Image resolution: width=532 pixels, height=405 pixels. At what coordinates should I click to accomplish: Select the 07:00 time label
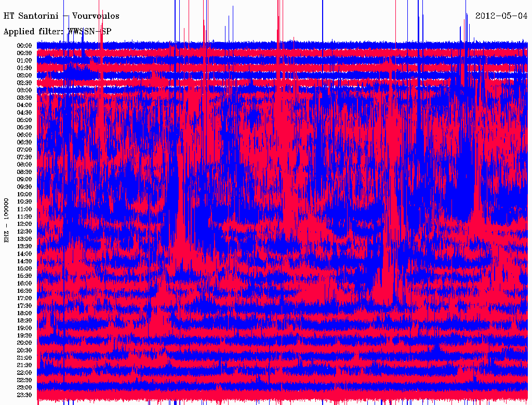[24, 150]
